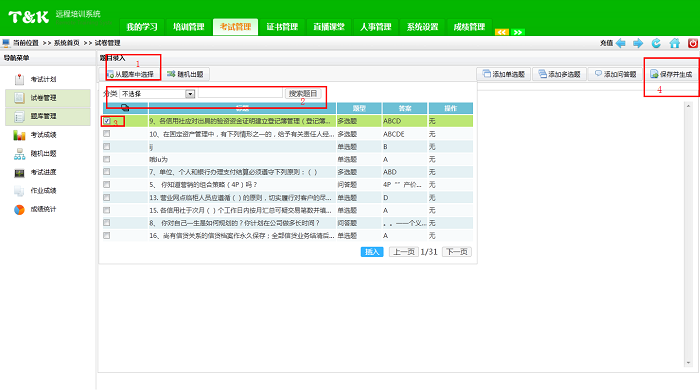Click the blue 插入 button
The image size is (700, 391).
point(372,252)
